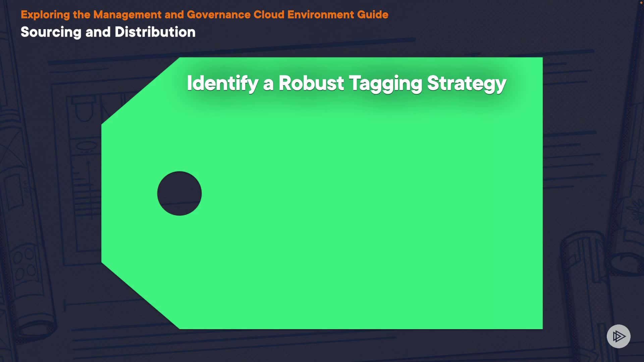Click the word 'Identify' on the tag

pyautogui.click(x=222, y=83)
